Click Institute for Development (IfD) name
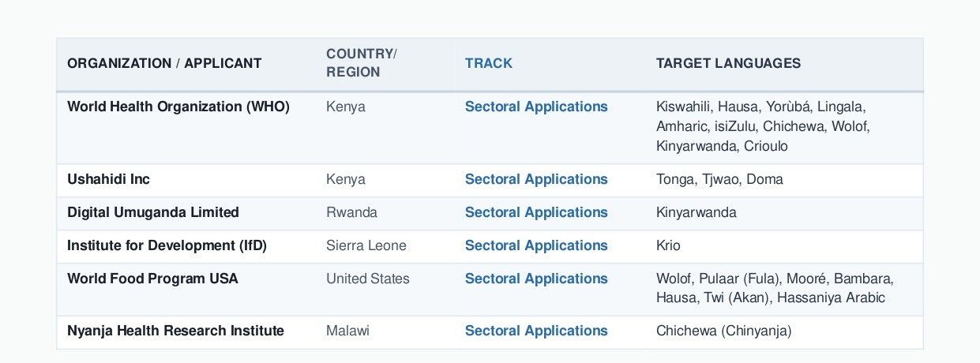 (x=167, y=245)
